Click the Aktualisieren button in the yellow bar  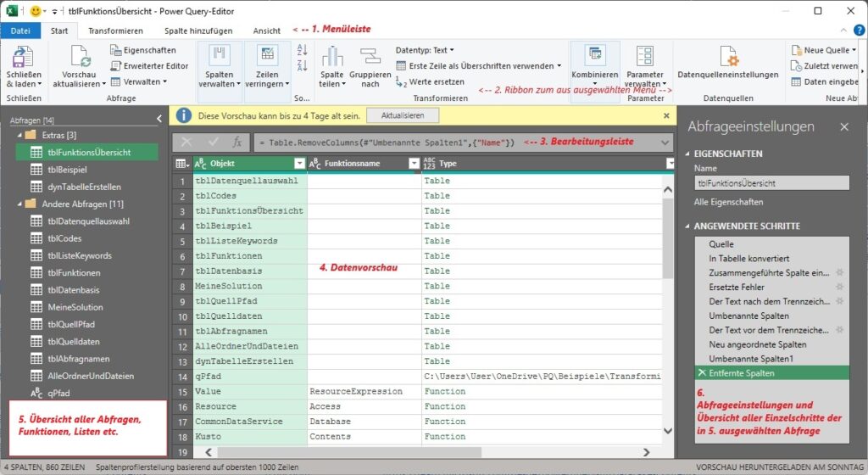(x=403, y=115)
